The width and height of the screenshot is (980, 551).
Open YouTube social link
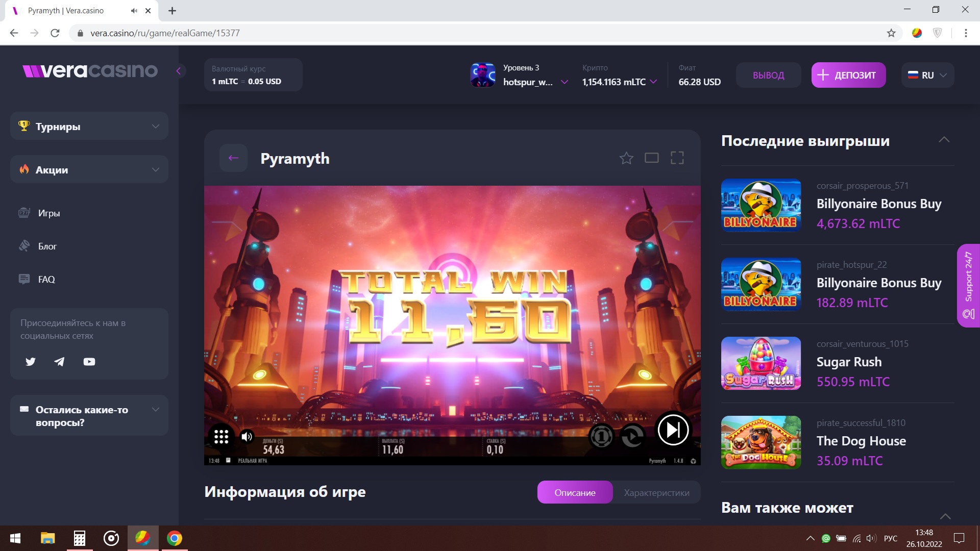pyautogui.click(x=89, y=362)
